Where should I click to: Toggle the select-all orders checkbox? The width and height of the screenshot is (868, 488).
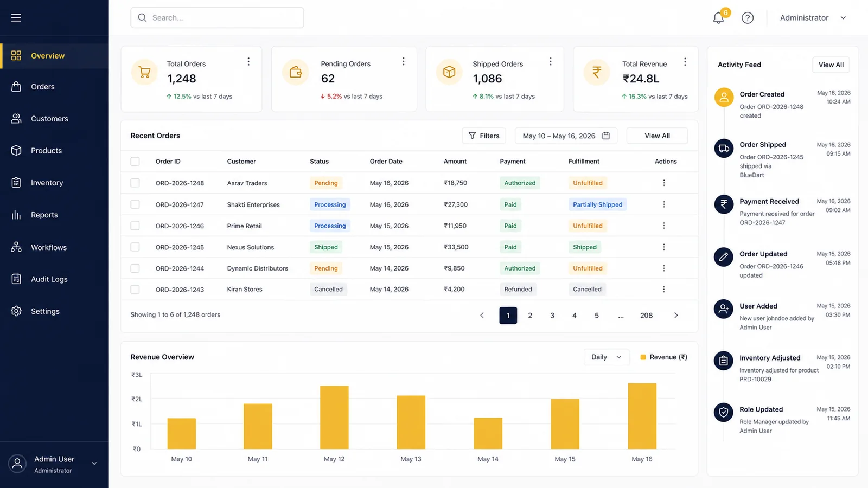pyautogui.click(x=135, y=162)
